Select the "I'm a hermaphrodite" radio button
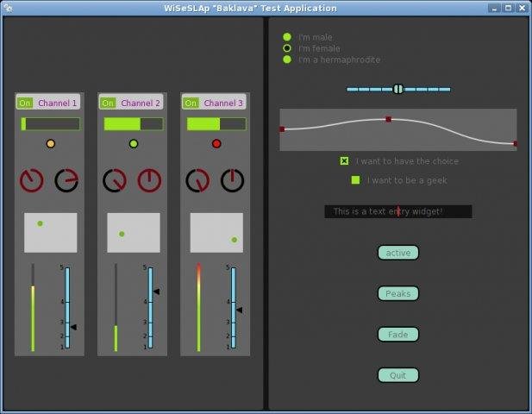This screenshot has width=532, height=414. [x=287, y=60]
